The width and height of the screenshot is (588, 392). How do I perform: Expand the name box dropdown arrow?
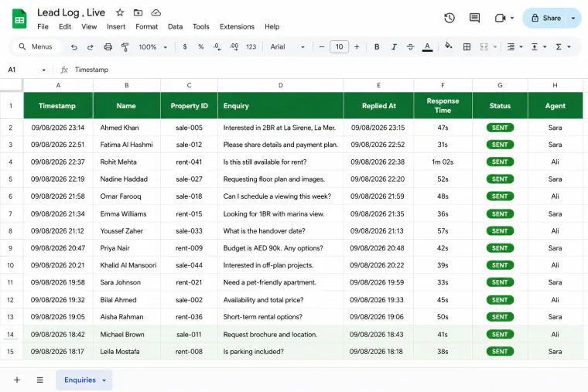pos(44,70)
